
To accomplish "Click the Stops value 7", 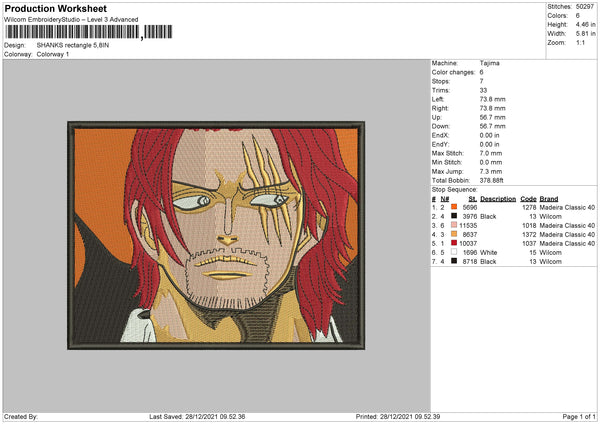I will (x=481, y=81).
